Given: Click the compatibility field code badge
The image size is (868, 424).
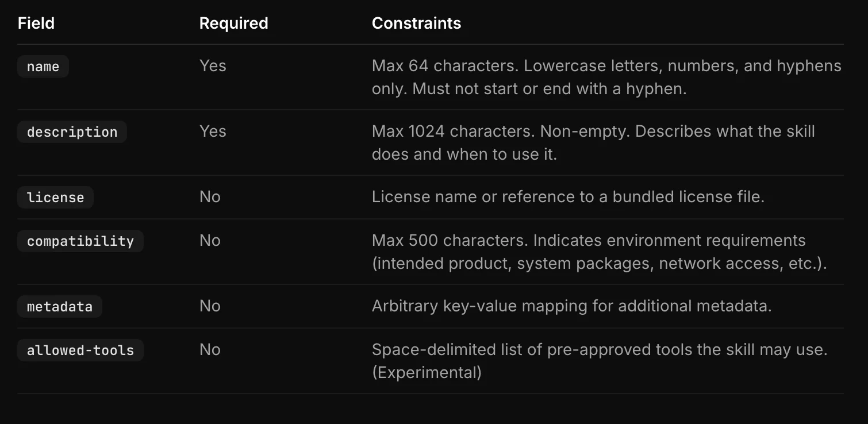Looking at the screenshot, I should click(80, 241).
